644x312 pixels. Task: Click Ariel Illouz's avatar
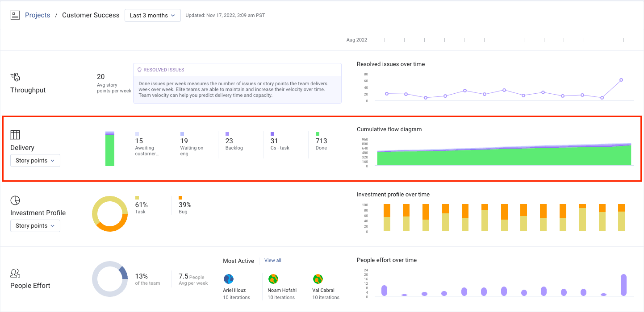pyautogui.click(x=229, y=279)
